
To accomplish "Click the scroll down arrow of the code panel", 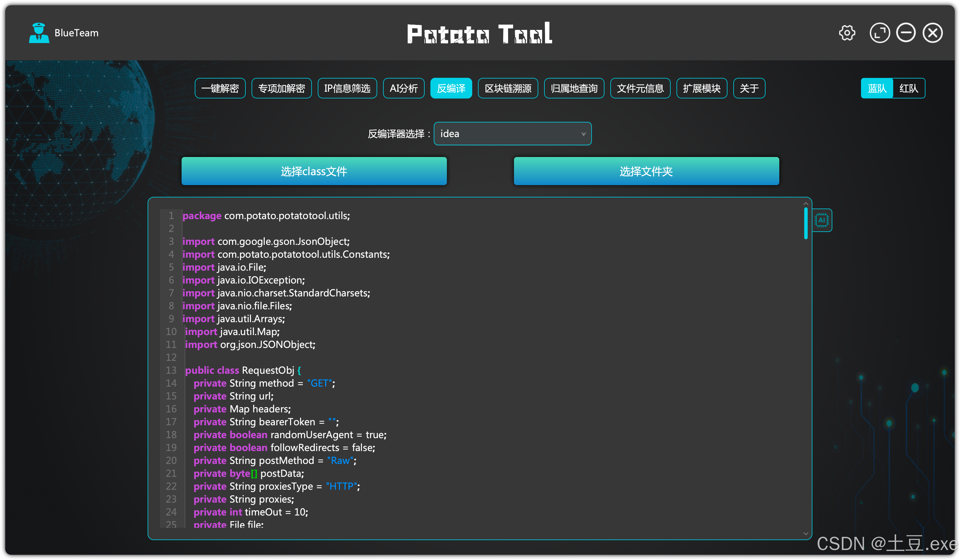I will [805, 534].
